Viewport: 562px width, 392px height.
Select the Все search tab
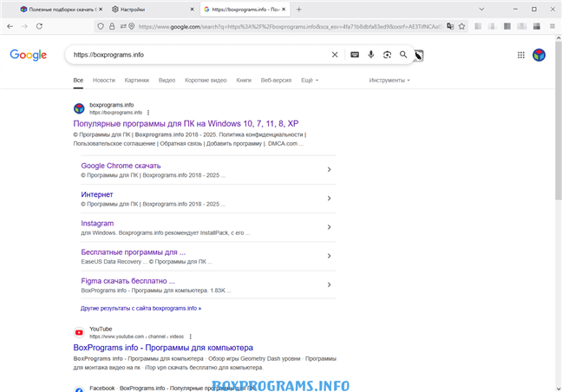point(78,81)
